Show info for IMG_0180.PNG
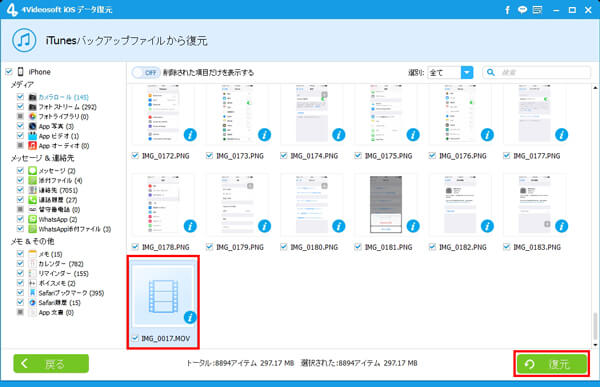Screen dimensions: 600x387 [339, 226]
